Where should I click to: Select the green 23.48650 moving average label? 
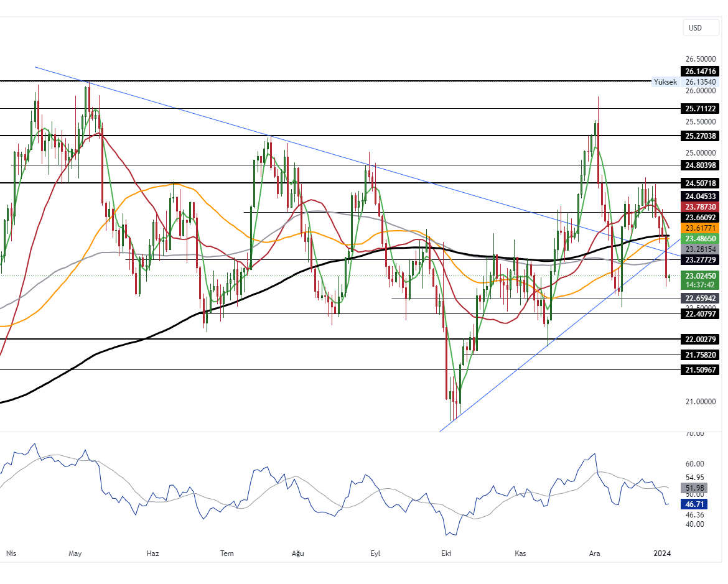tap(701, 238)
